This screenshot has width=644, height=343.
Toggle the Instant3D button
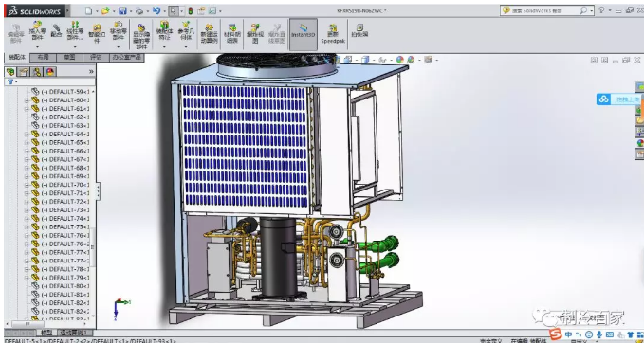pyautogui.click(x=304, y=34)
